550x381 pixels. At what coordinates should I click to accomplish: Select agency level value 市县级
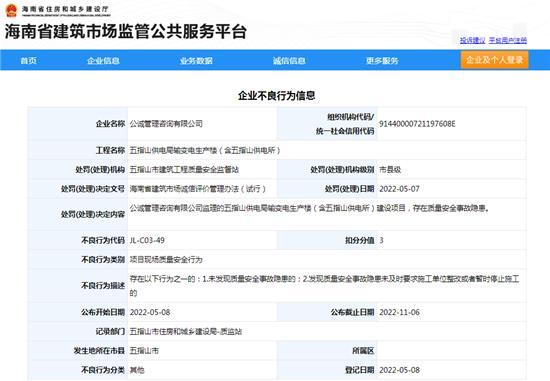(x=390, y=169)
